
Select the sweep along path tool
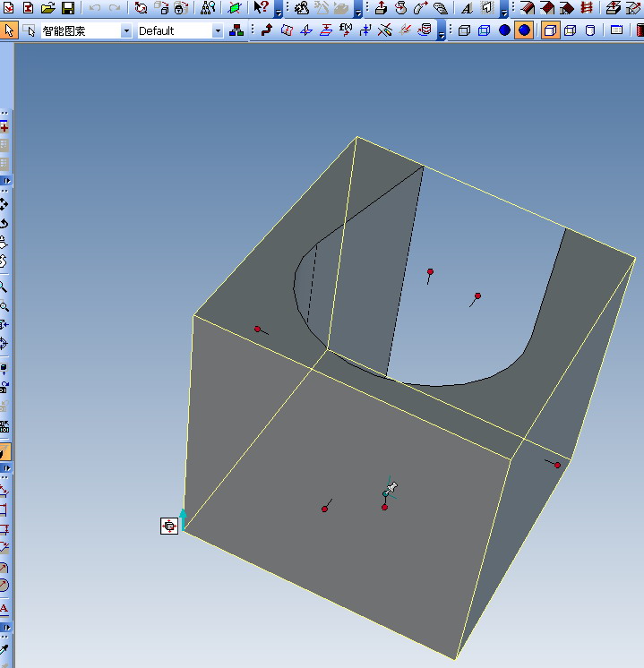421,7
